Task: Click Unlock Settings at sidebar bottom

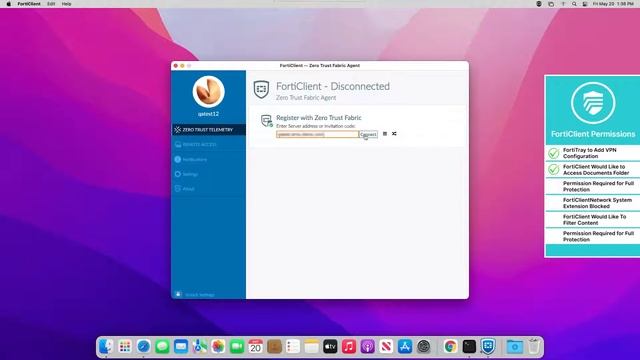Action: tap(196, 294)
